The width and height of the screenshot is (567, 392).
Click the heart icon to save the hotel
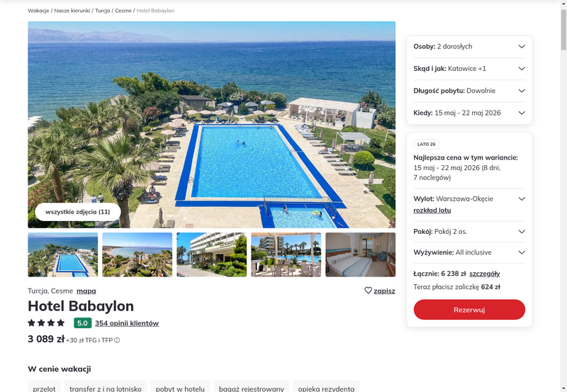(368, 291)
